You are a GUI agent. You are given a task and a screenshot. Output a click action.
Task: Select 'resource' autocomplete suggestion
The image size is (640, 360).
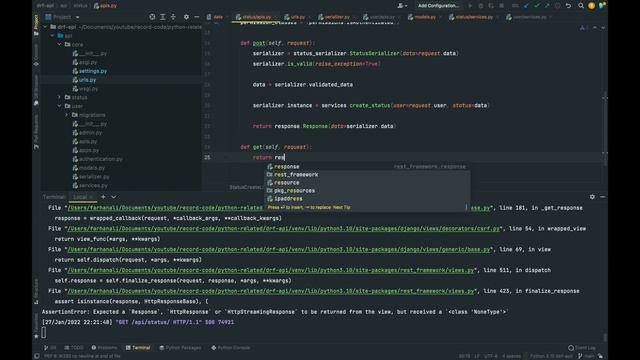(367, 183)
